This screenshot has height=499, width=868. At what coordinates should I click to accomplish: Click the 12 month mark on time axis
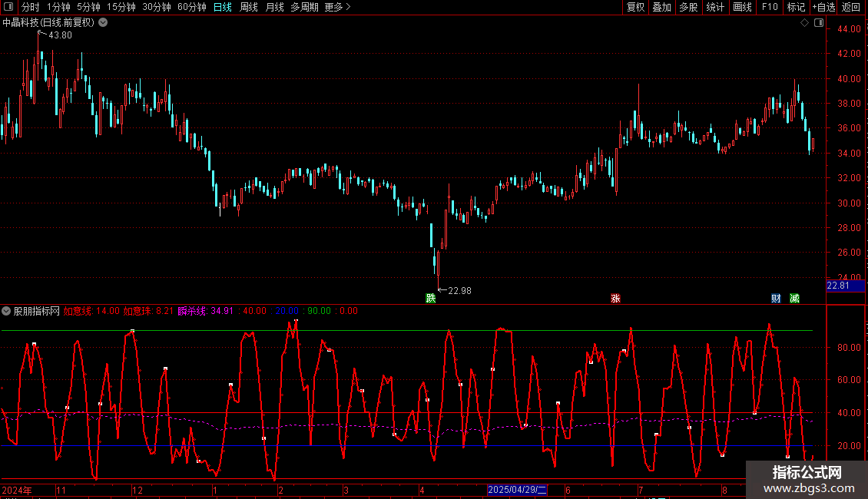coord(137,490)
